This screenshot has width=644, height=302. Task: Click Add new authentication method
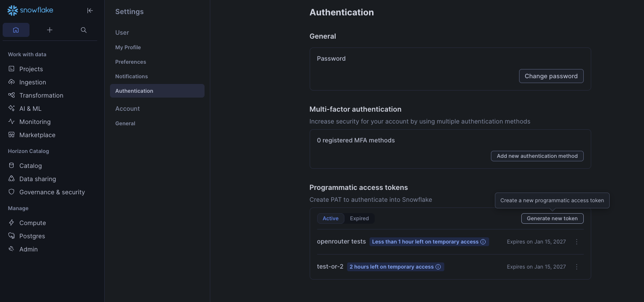point(537,156)
